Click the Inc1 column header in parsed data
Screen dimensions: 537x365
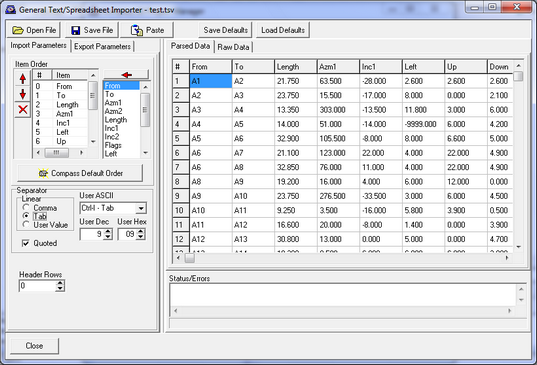[x=380, y=67]
